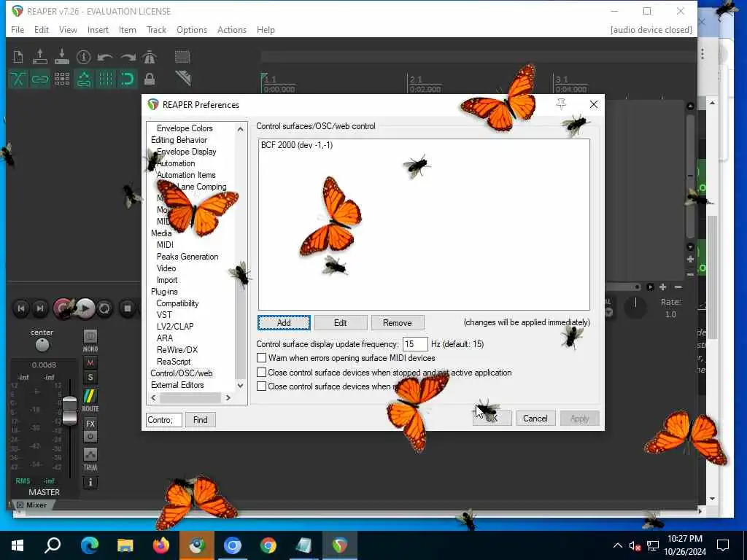Click the go to start transport button
747x560 pixels.
21,308
